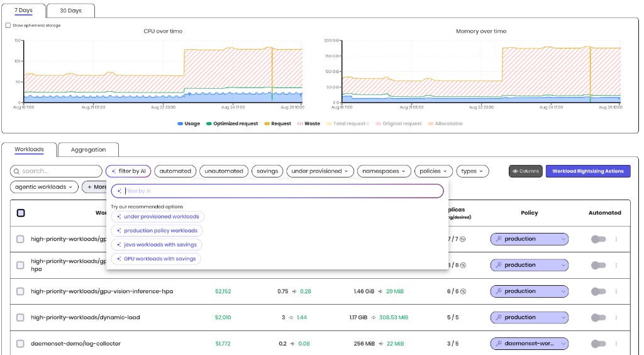Toggle automation for dynamic-load workload
The height and width of the screenshot is (355, 644).
[599, 318]
